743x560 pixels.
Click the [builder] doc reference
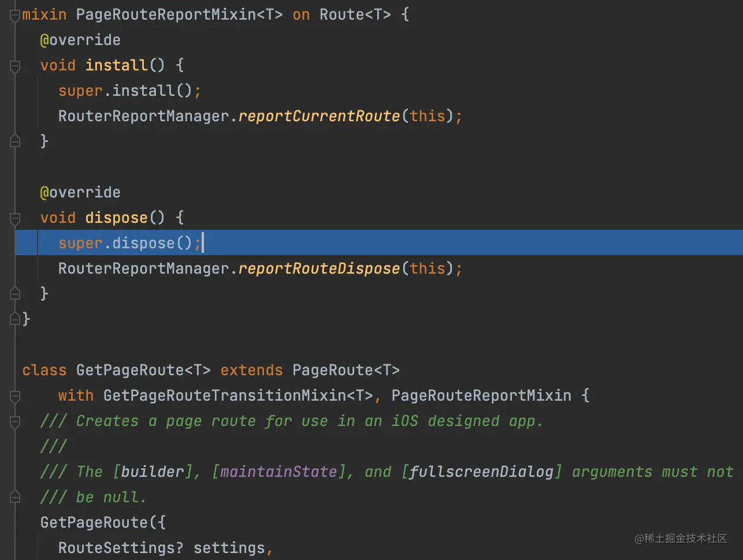(x=153, y=472)
